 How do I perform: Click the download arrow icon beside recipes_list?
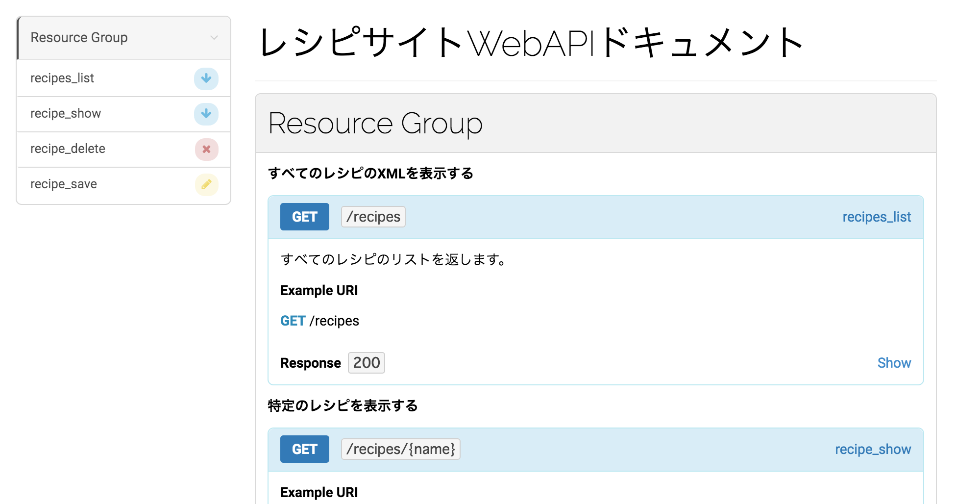click(x=206, y=78)
